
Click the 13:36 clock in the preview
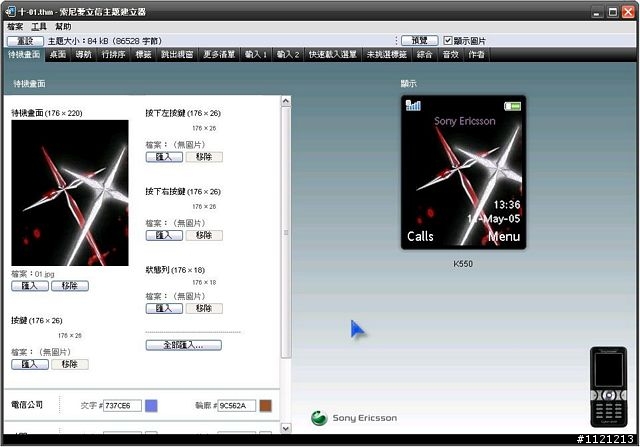(507, 205)
